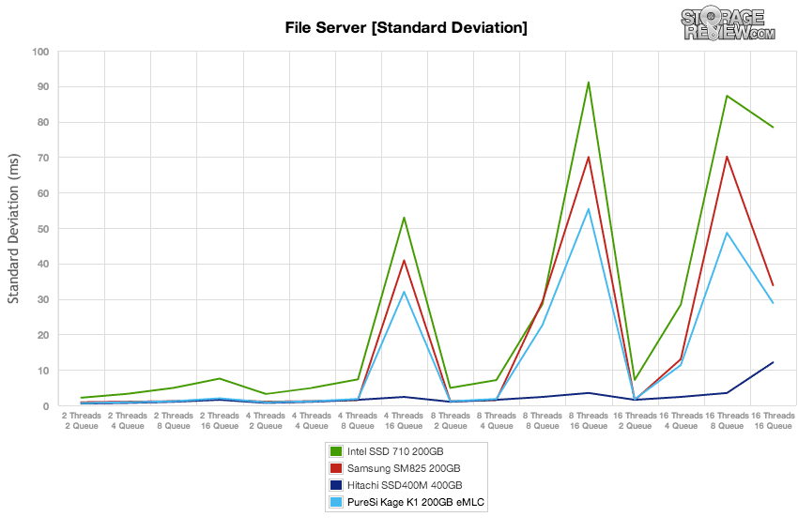The width and height of the screenshot is (798, 532).
Task: Click the light blue endpoint at 16 Threads 16 Queue
Action: [773, 303]
